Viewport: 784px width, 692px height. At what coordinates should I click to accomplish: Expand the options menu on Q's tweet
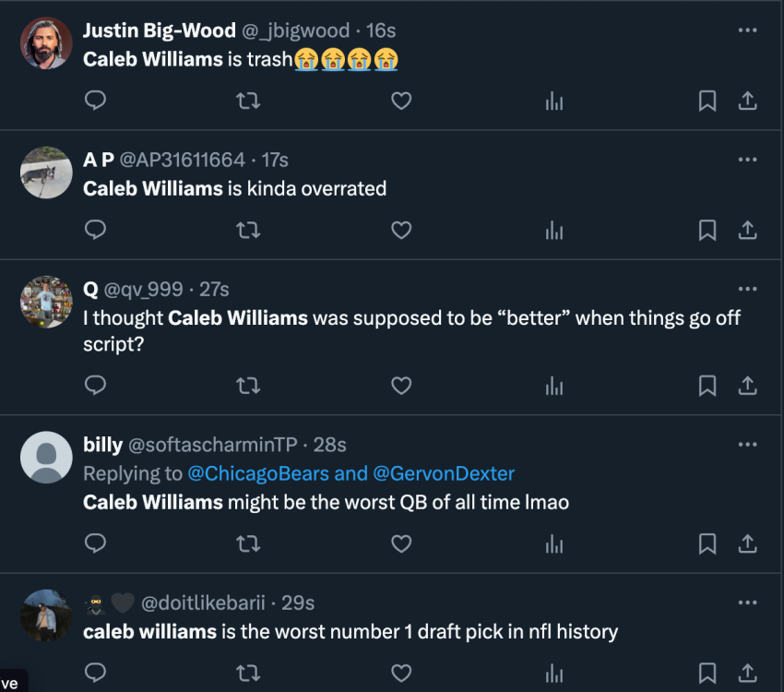747,288
